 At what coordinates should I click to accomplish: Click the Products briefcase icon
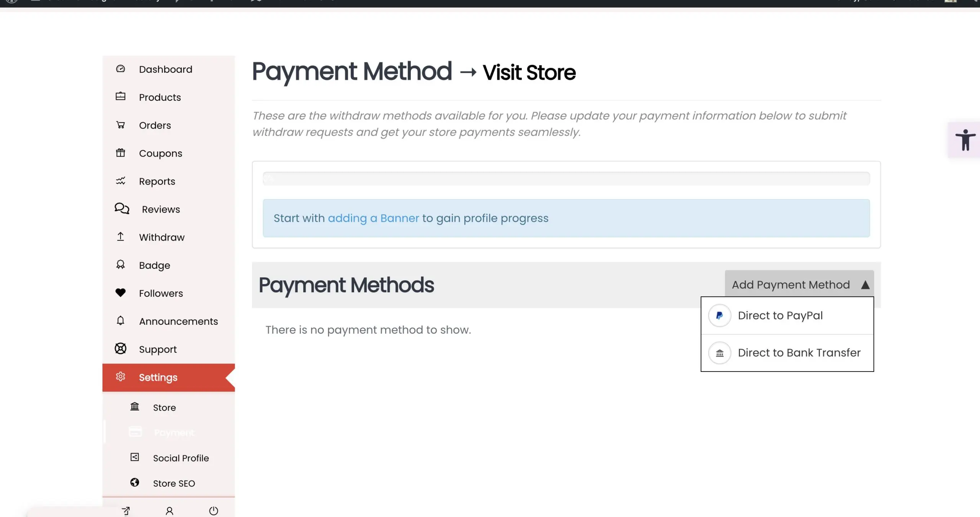tap(121, 97)
